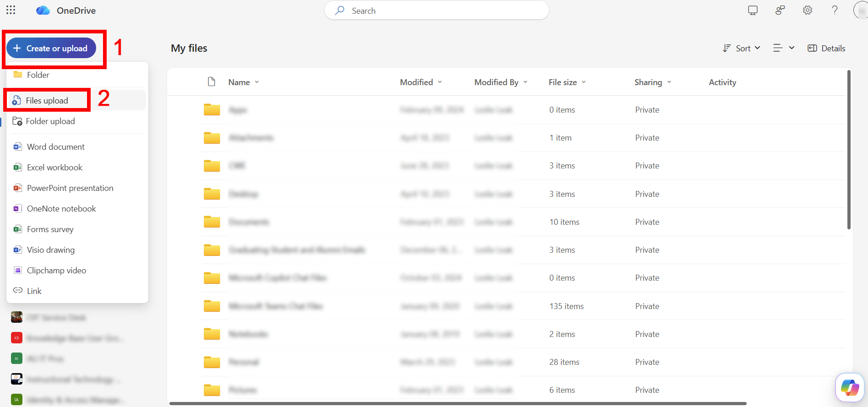The width and height of the screenshot is (868, 407).
Task: Click the file type column header icon
Action: click(211, 82)
